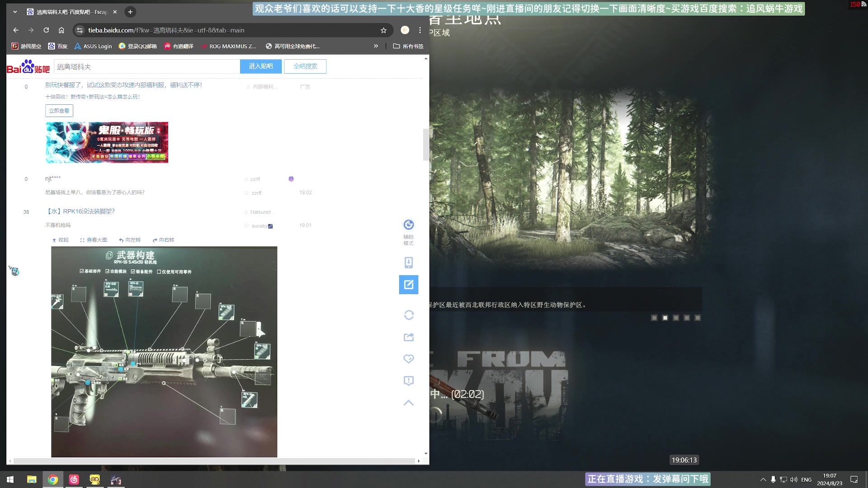Focus the Tieba search input
The image size is (868, 488).
147,66
